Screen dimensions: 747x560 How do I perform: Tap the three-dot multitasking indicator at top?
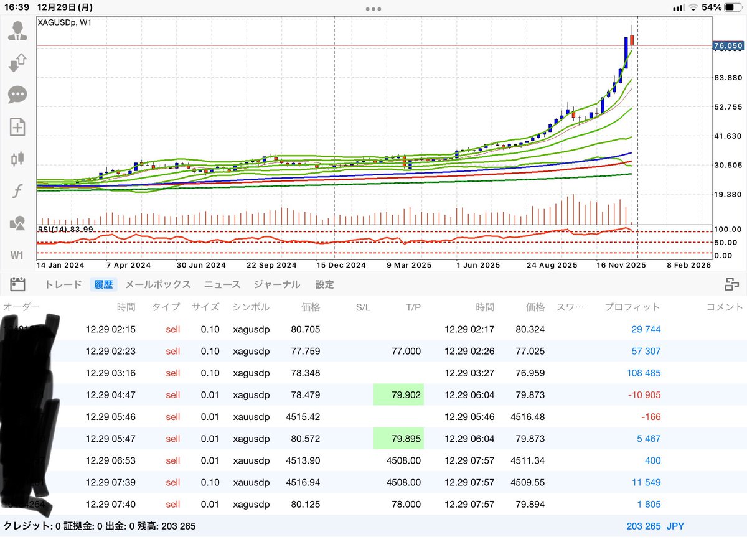click(x=374, y=9)
